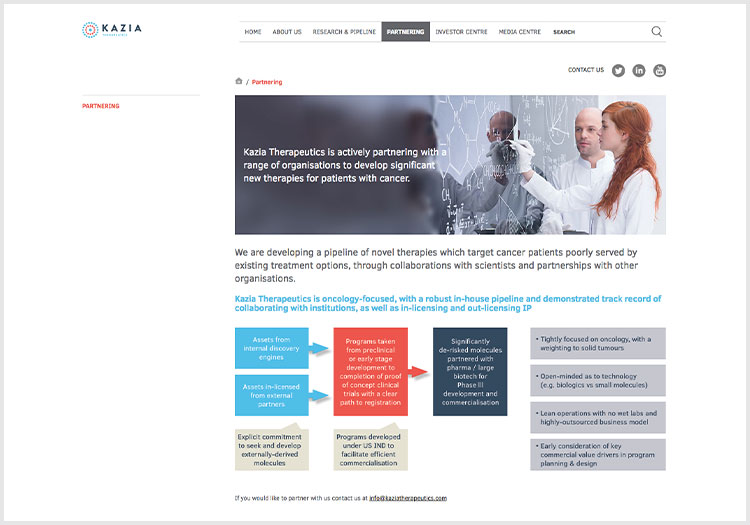Click the 'We are developing a pipeline' paragraph

point(436,265)
